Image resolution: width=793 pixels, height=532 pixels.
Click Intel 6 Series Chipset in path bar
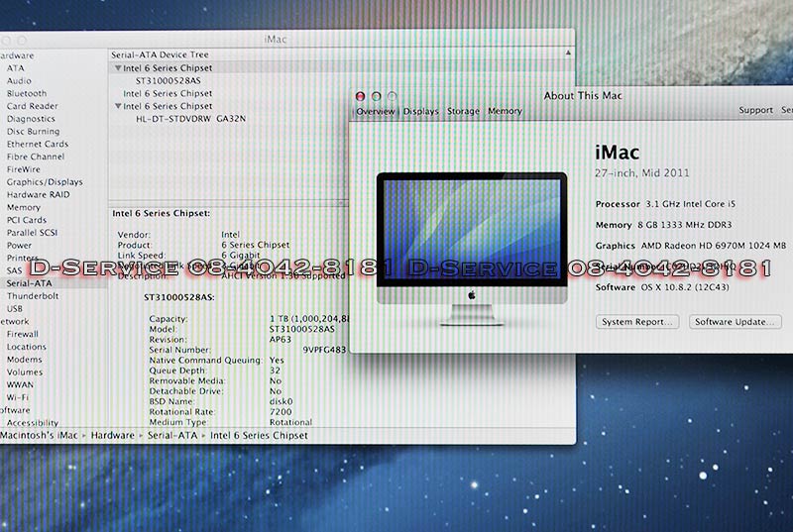(259, 435)
